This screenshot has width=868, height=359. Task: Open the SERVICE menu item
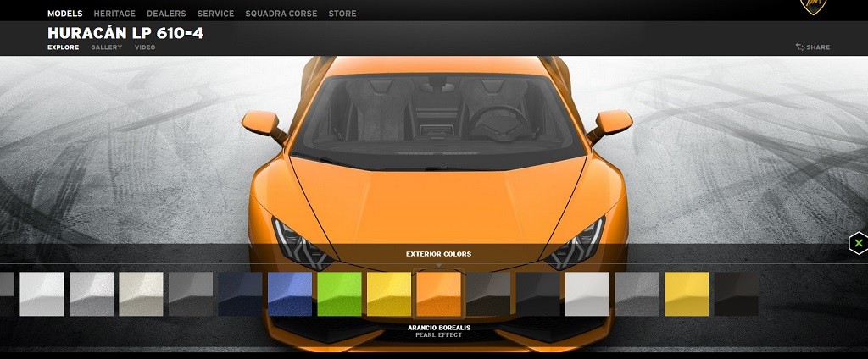click(x=216, y=14)
